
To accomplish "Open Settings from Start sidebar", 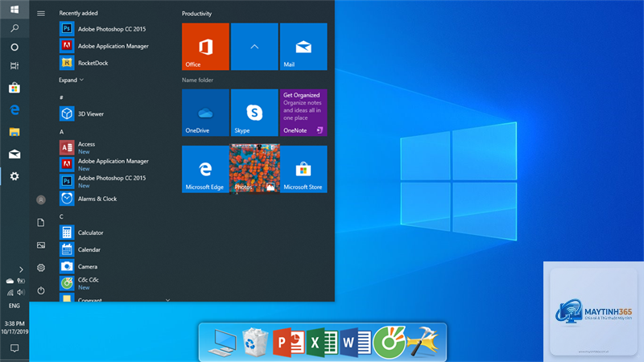I will 41,268.
